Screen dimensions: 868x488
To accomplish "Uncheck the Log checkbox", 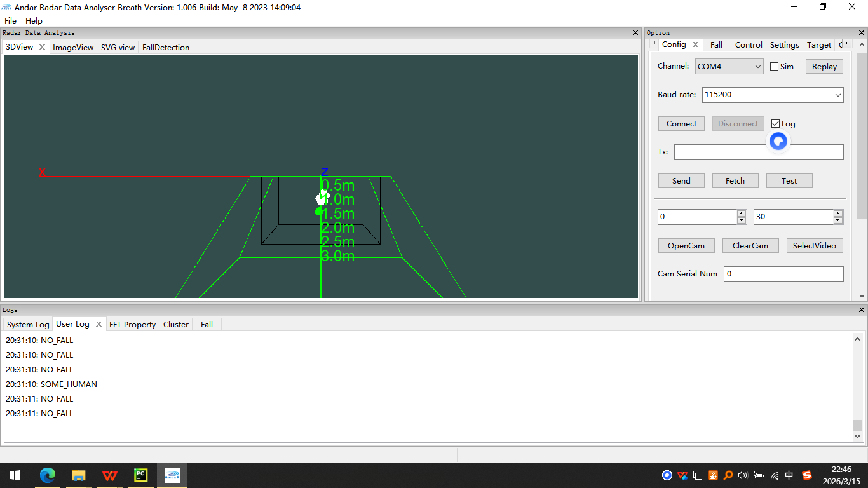I will 775,124.
